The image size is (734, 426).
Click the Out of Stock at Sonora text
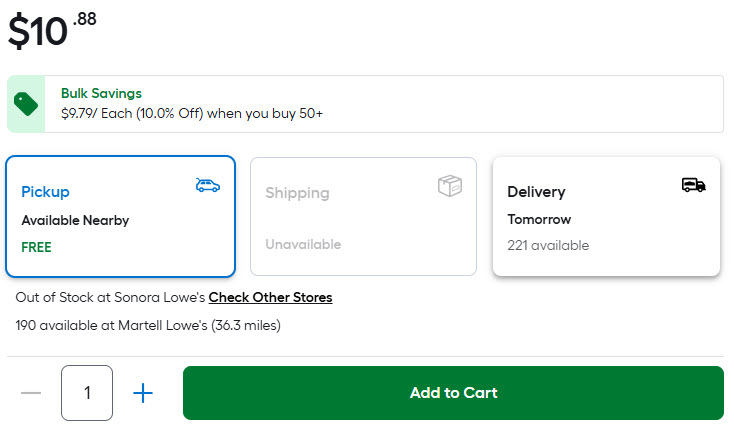coord(110,298)
